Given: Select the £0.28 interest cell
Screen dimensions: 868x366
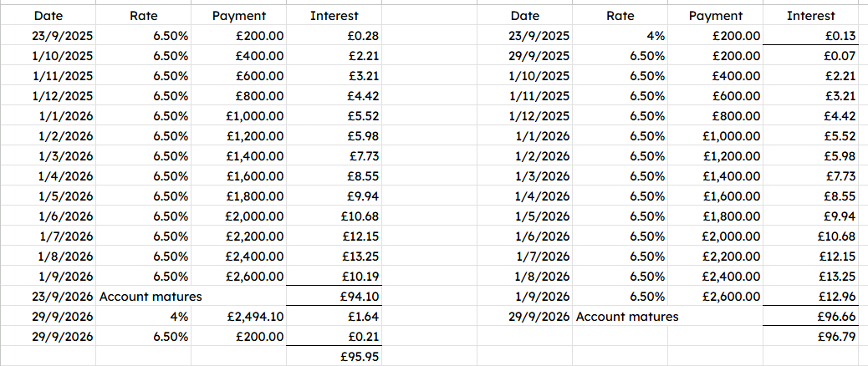Looking at the screenshot, I should point(334,36).
